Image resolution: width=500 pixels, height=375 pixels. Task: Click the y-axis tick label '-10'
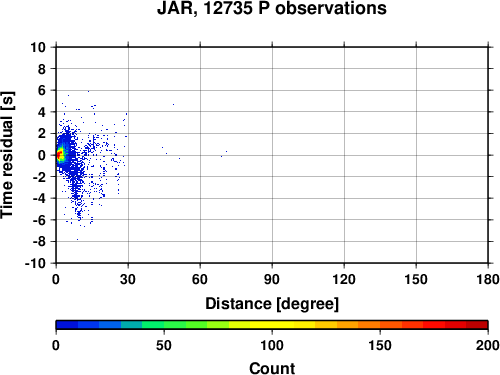pyautogui.click(x=36, y=263)
